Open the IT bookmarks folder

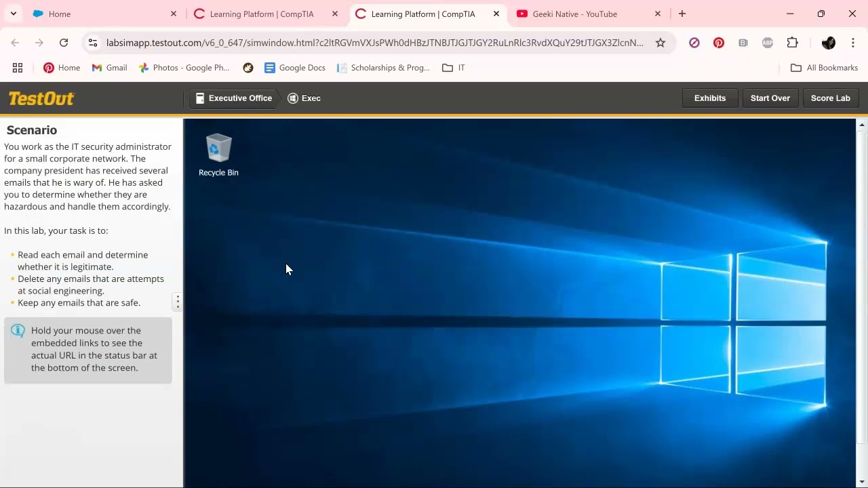click(454, 68)
